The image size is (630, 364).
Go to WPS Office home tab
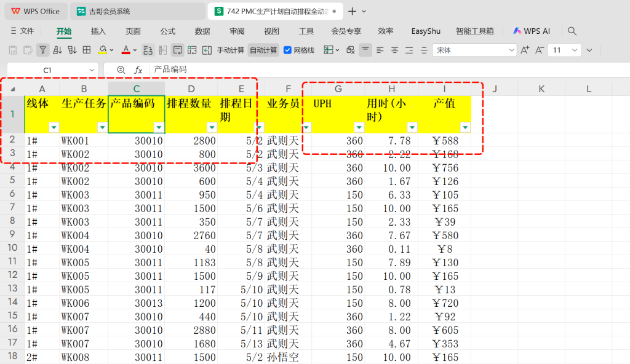(36, 11)
